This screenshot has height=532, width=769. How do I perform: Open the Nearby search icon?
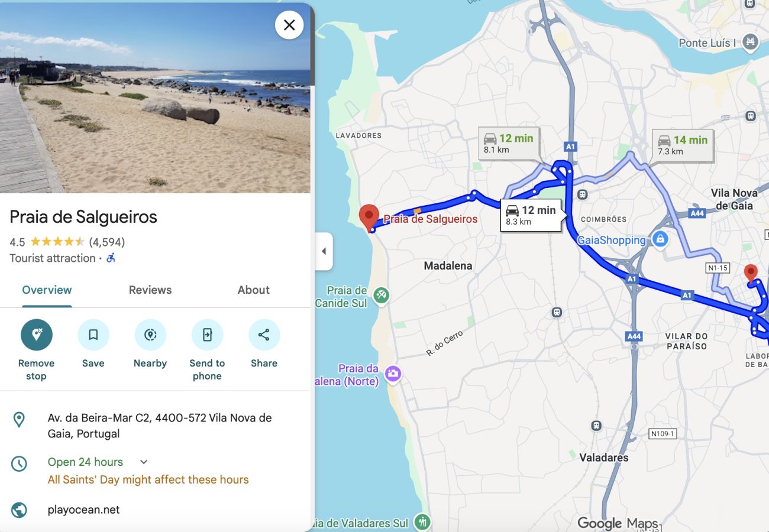(150, 335)
